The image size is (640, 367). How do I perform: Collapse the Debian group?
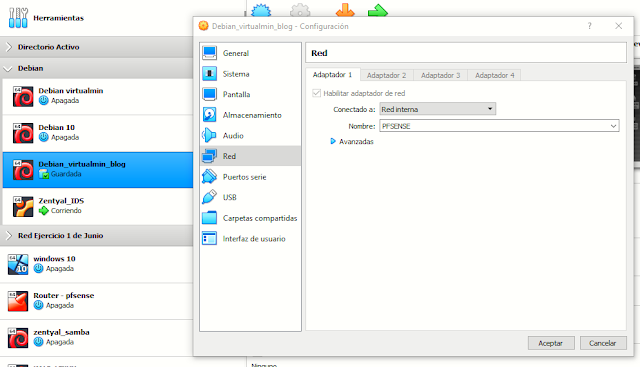tap(8, 69)
